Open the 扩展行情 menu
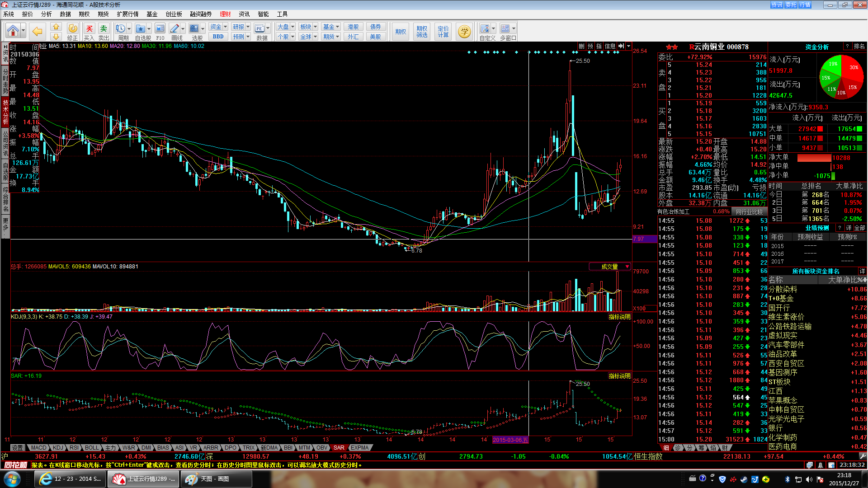 pos(127,14)
